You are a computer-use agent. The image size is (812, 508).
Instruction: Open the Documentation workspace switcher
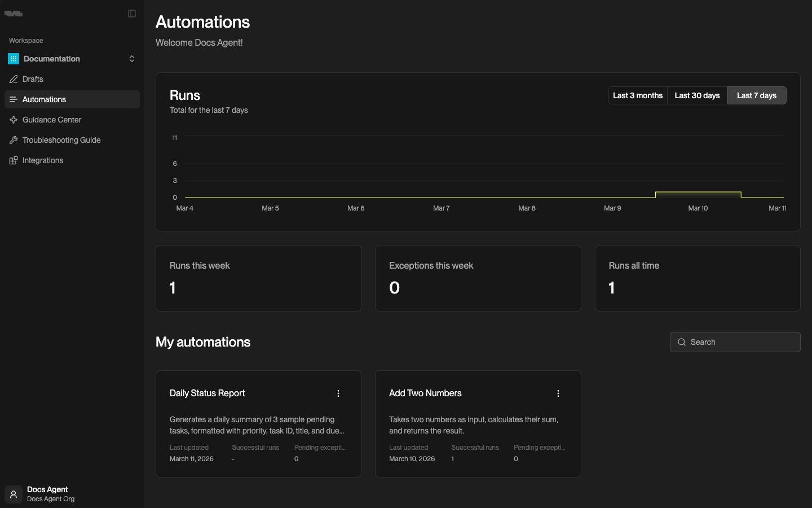point(72,59)
